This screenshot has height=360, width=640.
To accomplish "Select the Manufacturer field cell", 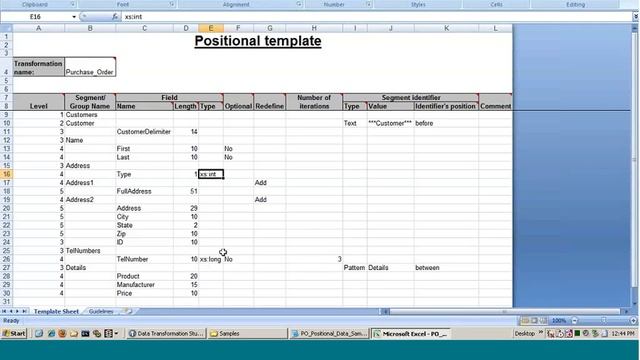I will point(144,285).
